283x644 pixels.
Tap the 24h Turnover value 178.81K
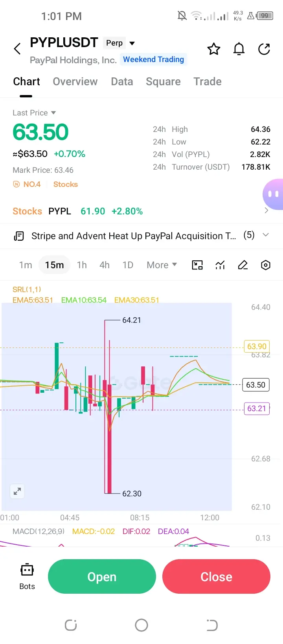pyautogui.click(x=256, y=167)
